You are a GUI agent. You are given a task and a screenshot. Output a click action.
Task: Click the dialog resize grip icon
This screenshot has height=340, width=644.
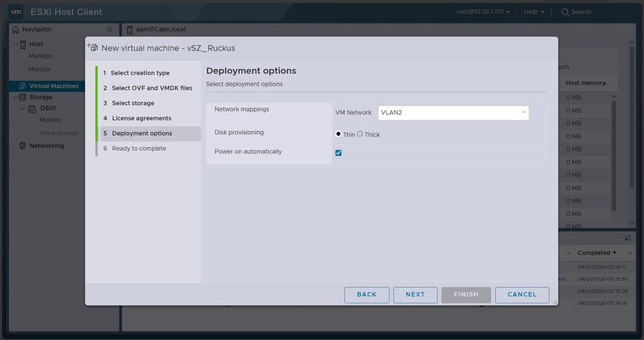(x=555, y=302)
